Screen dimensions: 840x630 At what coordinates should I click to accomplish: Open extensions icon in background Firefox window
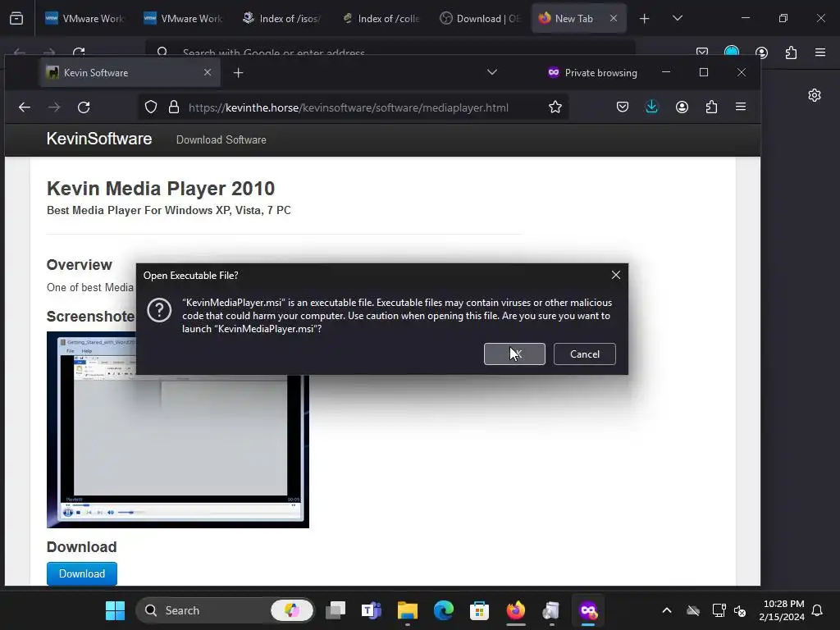(x=791, y=52)
